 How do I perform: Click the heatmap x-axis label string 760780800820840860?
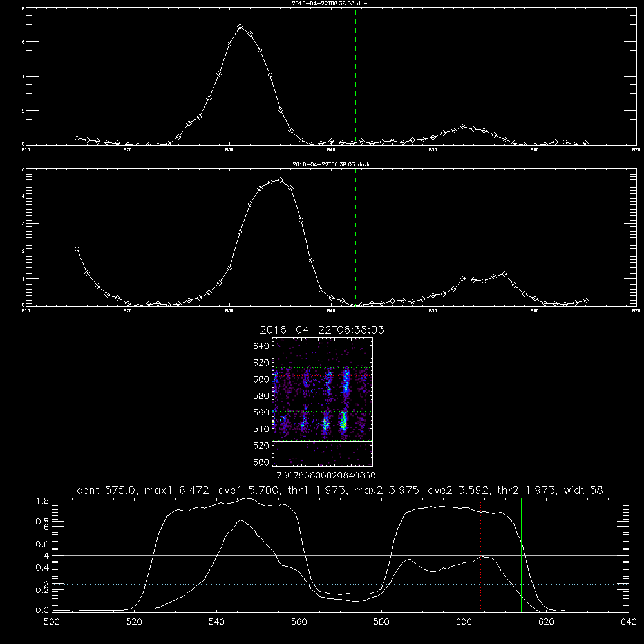(326, 476)
